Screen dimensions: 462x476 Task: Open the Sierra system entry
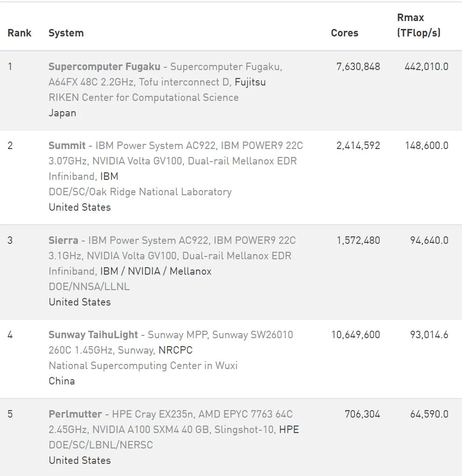[x=63, y=241]
